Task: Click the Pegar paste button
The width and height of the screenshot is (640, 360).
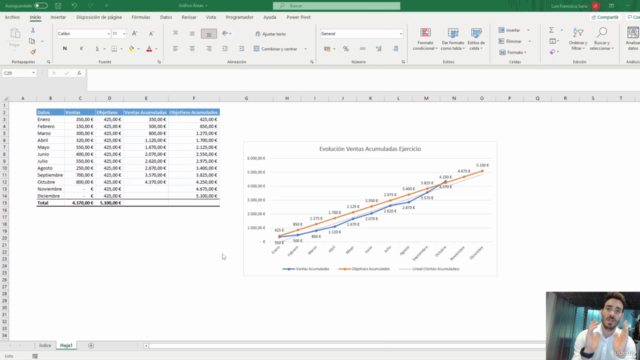Action: (15, 38)
